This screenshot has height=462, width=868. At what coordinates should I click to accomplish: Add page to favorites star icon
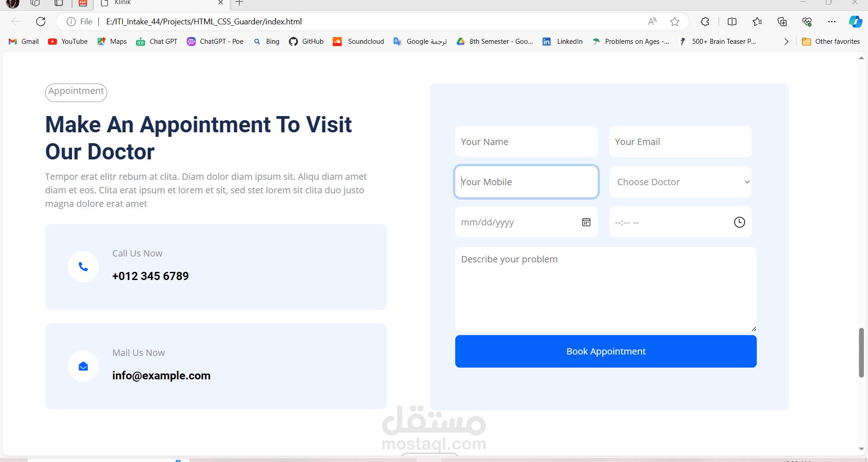coord(675,21)
